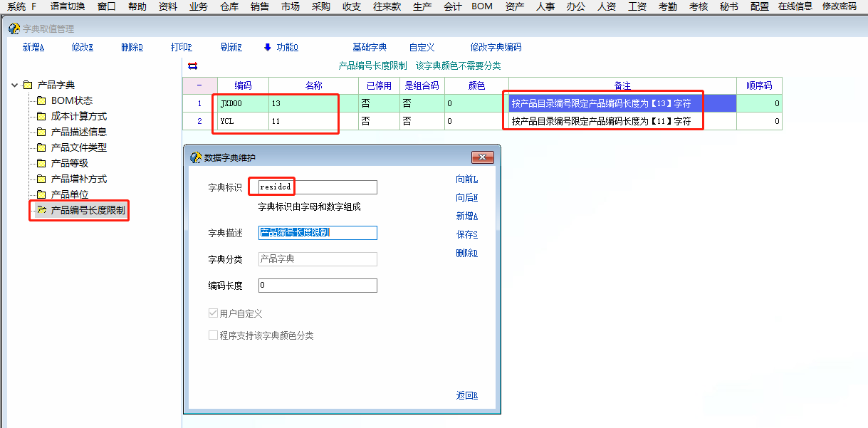Screen dimensions: 868x428
Task: Toggle the 用户自定义 checkbox
Action: tap(213, 313)
